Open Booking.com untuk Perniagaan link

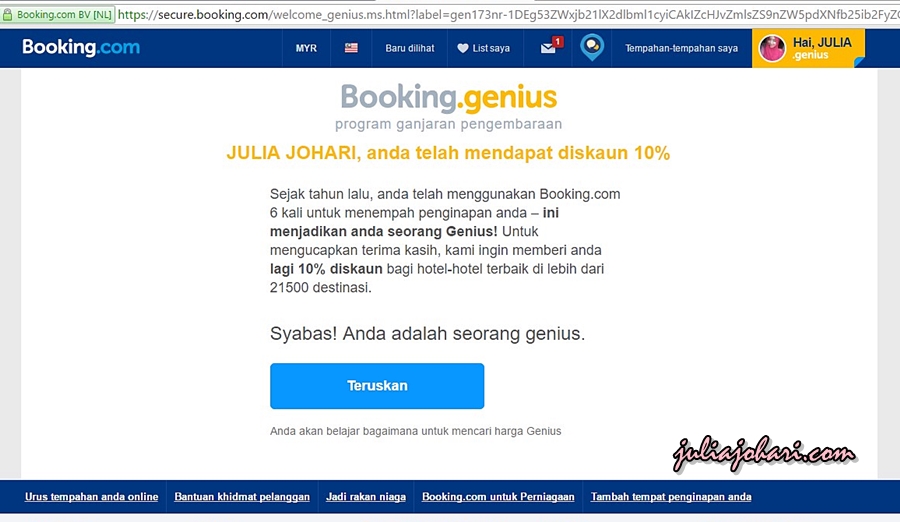tap(498, 497)
